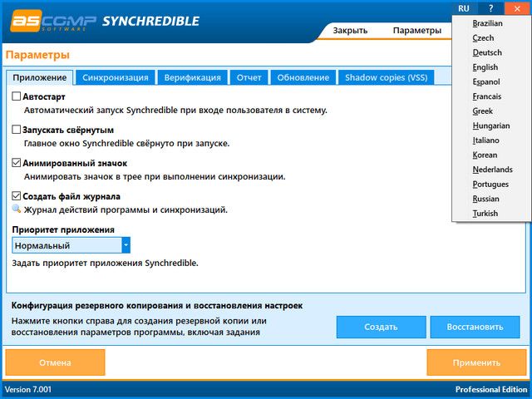Go to the Shadow copies (VSS) tab
This screenshot has width=532, height=399.
(387, 77)
